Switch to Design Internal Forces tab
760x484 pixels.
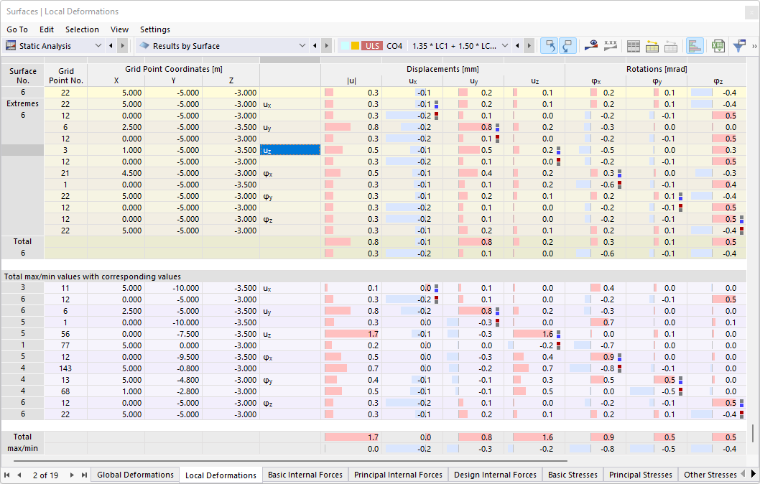point(495,475)
